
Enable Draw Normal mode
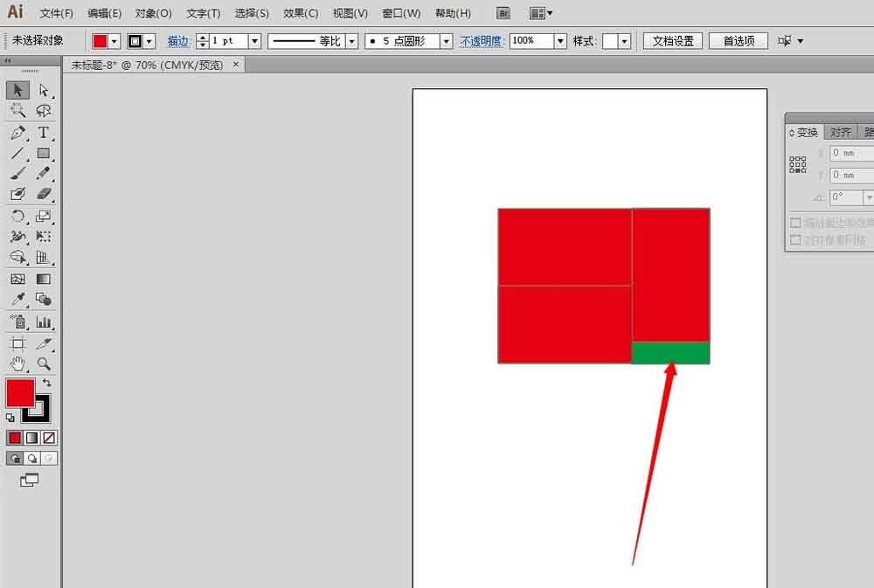15,458
